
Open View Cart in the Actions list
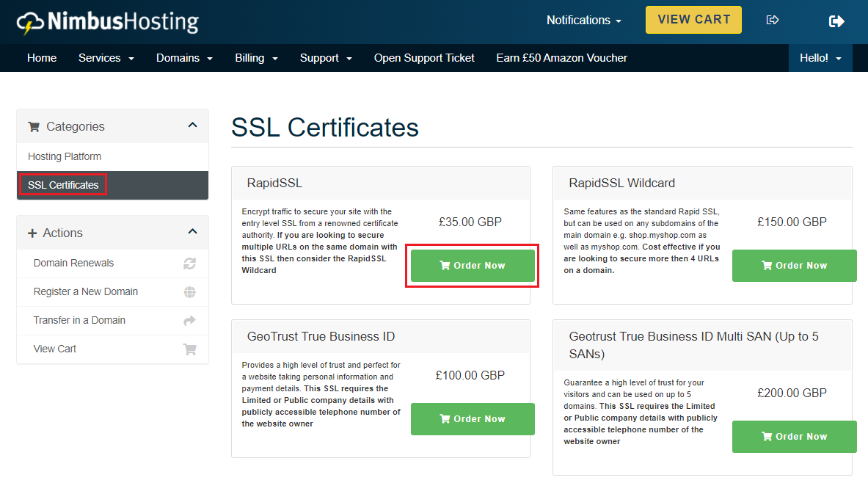pos(112,349)
